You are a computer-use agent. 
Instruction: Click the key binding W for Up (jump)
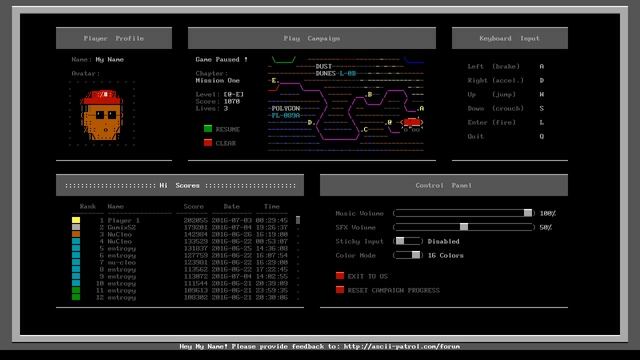tap(542, 94)
